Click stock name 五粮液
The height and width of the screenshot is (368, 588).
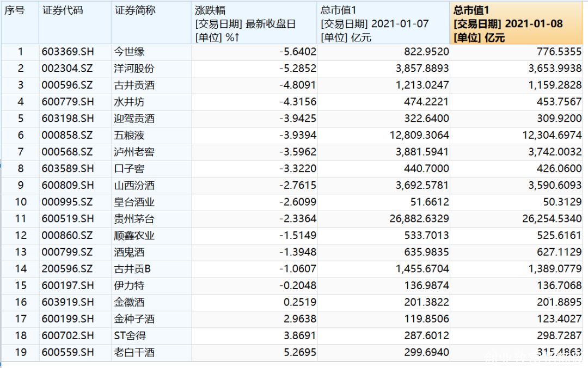[129, 135]
